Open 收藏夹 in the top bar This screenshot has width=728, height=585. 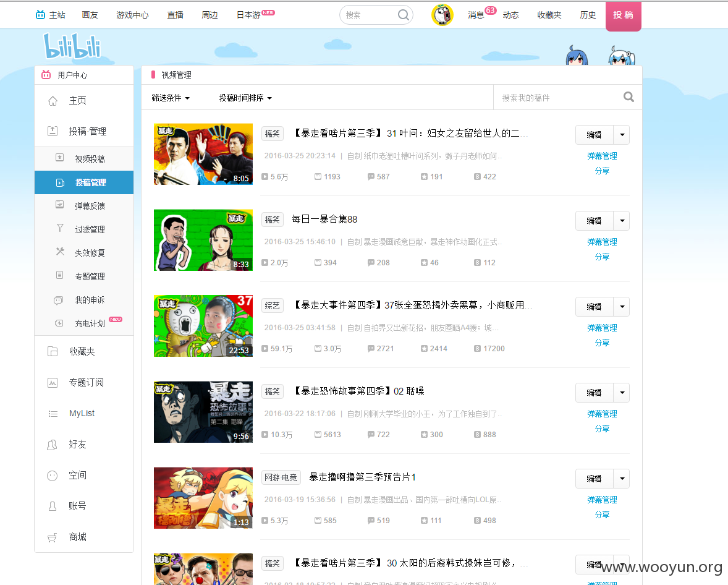coord(549,15)
